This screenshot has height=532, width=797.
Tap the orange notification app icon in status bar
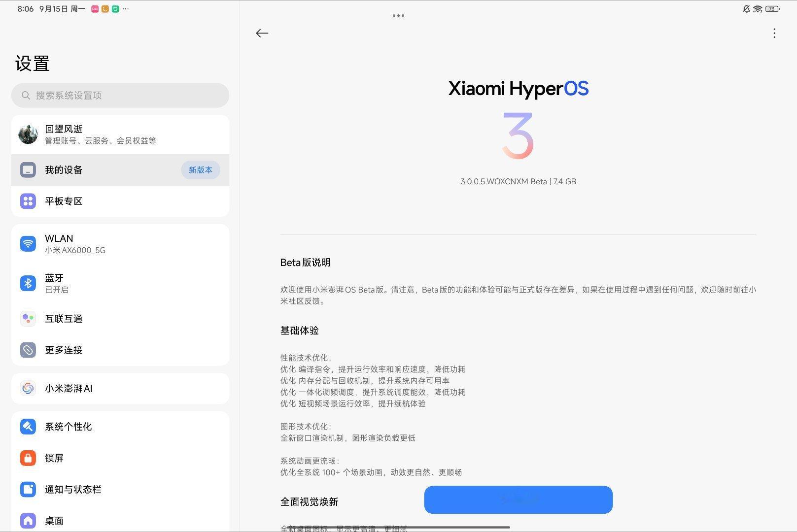click(x=105, y=9)
